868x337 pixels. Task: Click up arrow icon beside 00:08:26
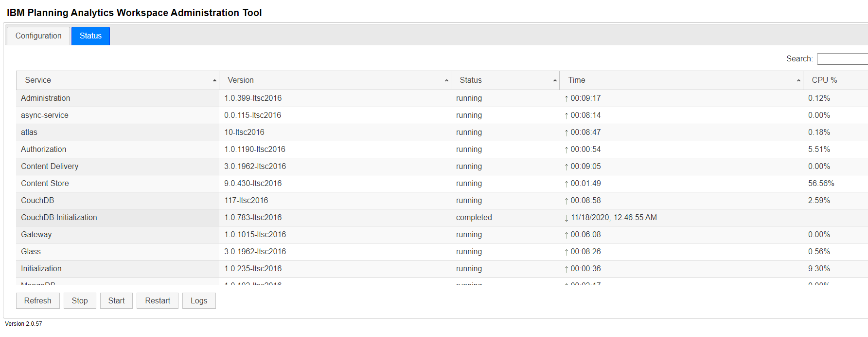coord(567,252)
